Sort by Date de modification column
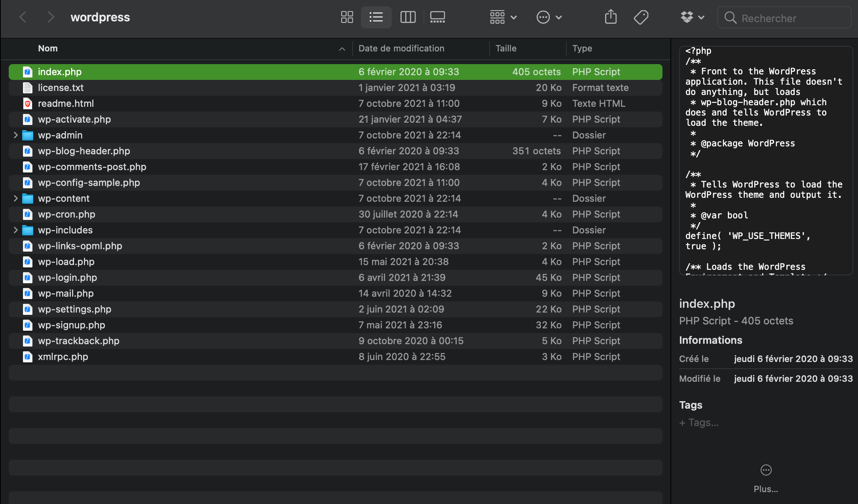The image size is (858, 504). click(401, 48)
